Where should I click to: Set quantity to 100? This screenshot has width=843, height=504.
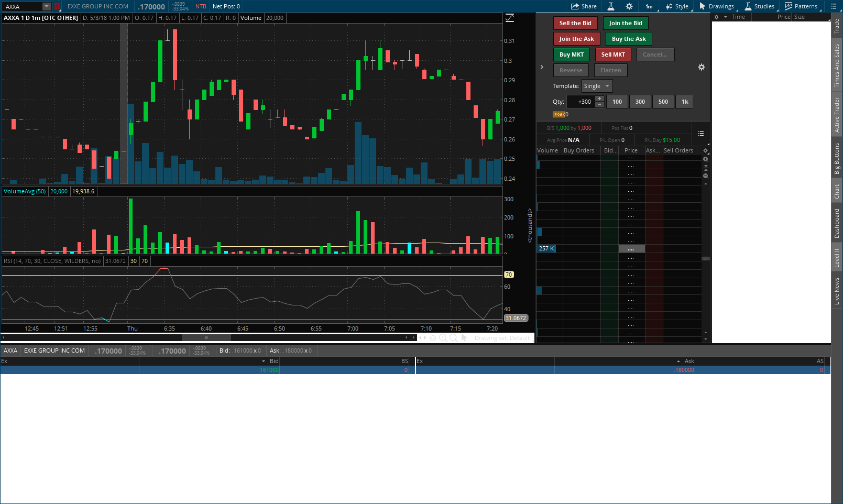[617, 102]
